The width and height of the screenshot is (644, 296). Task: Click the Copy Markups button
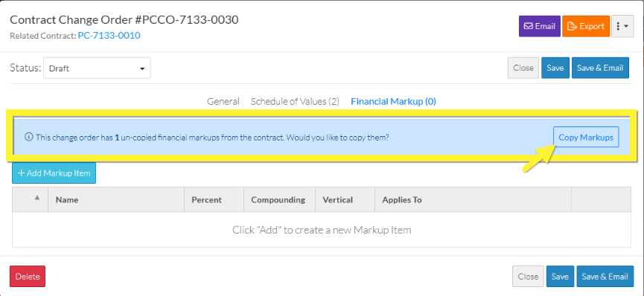(586, 138)
